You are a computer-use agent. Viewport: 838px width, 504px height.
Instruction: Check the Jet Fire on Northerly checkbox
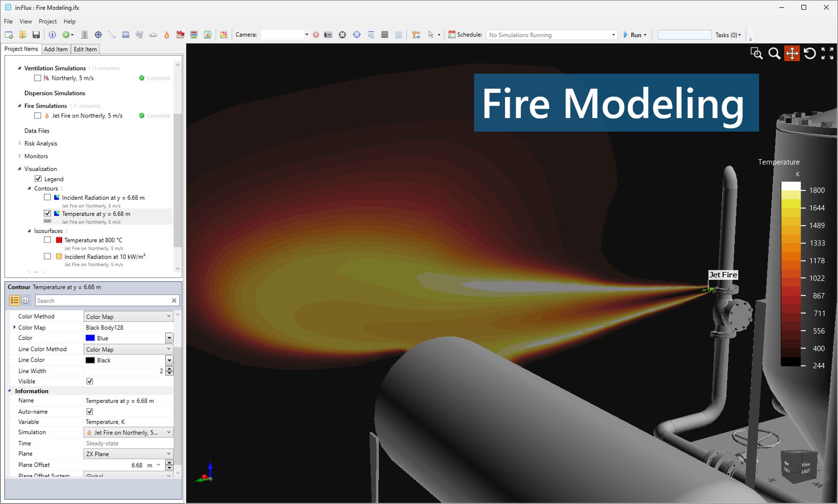(38, 116)
